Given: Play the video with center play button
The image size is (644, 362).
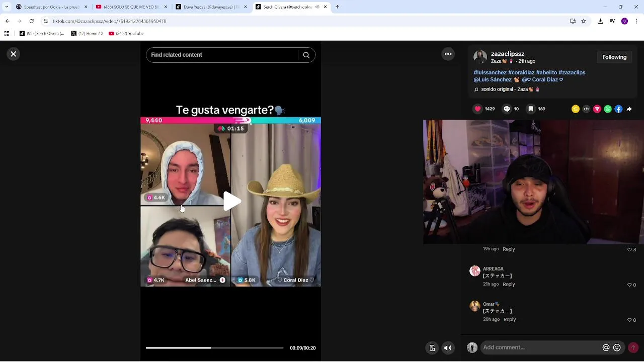Looking at the screenshot, I should tap(231, 201).
